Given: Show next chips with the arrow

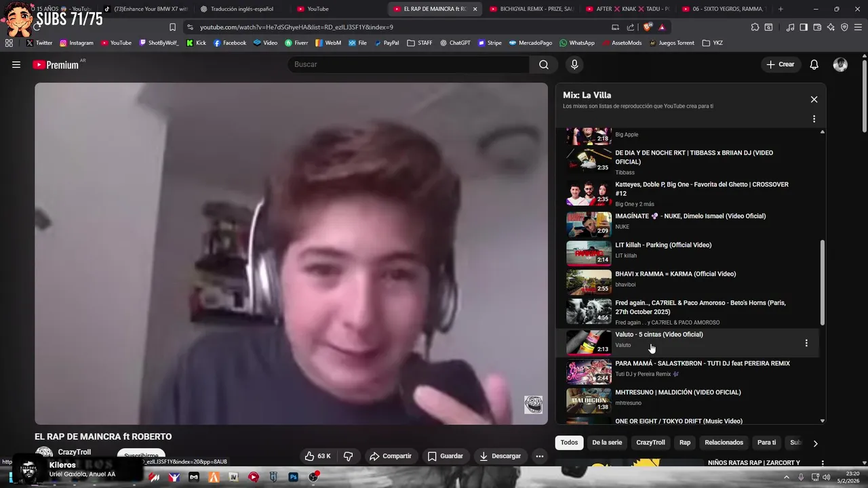Looking at the screenshot, I should tap(815, 443).
